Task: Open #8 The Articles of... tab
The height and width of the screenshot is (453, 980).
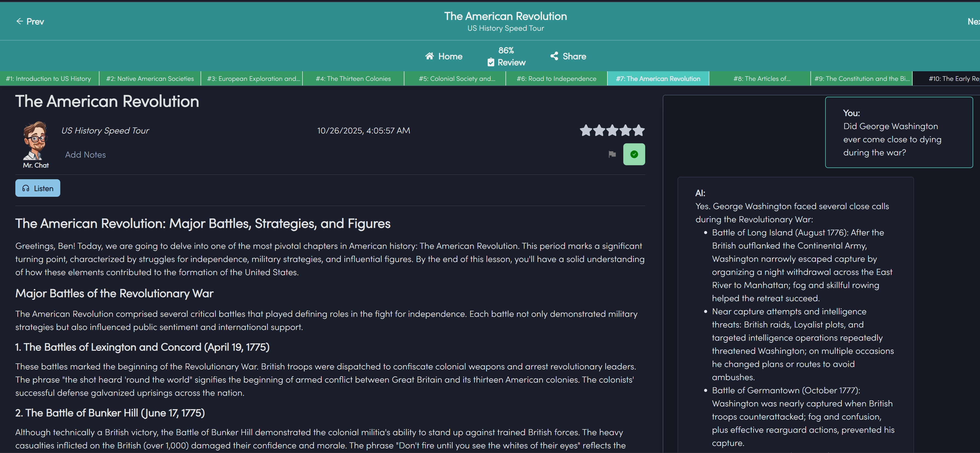Action: click(762, 78)
